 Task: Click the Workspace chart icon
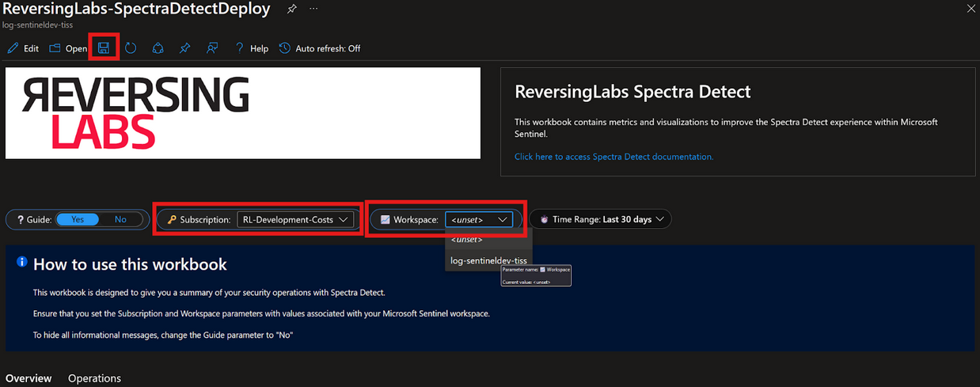pos(385,219)
